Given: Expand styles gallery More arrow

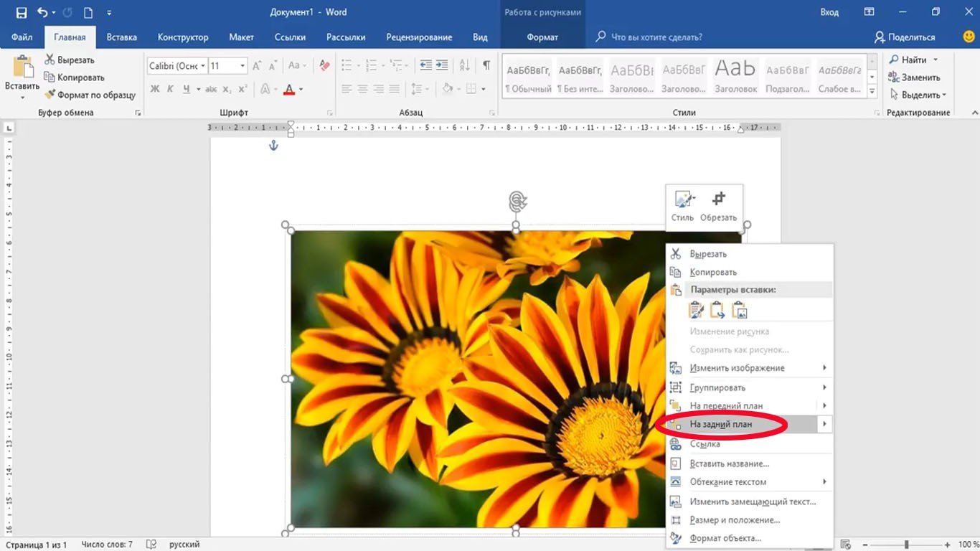Looking at the screenshot, I should [872, 92].
